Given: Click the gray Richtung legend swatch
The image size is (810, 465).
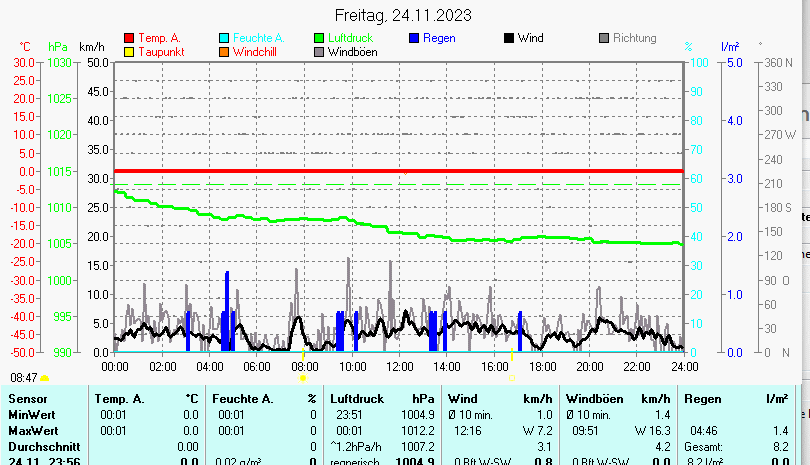Looking at the screenshot, I should pyautogui.click(x=603, y=38).
